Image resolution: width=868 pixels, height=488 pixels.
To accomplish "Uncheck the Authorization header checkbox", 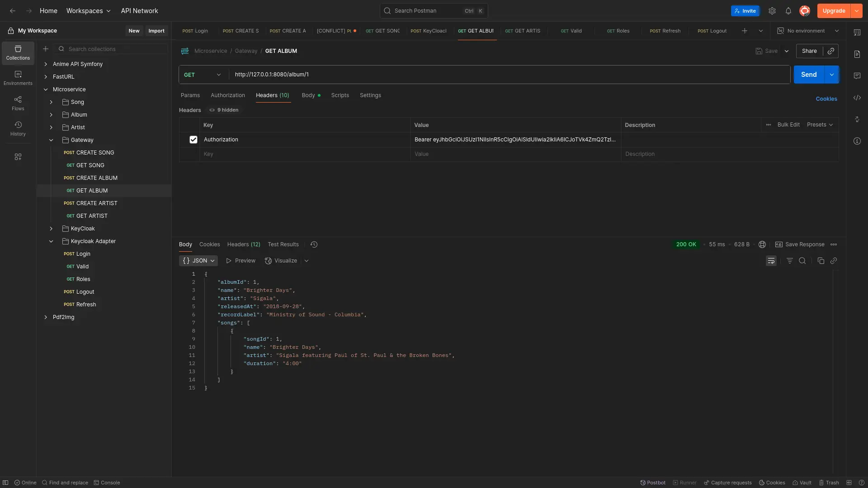I will 193,140.
